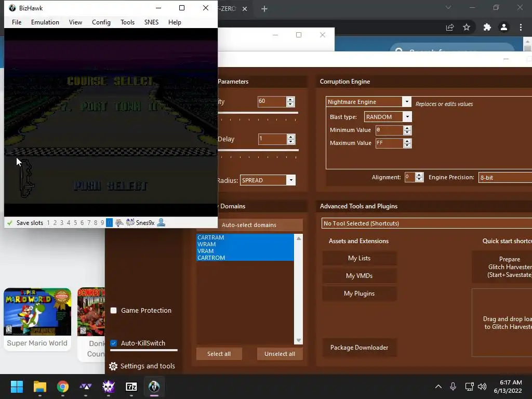Click the Maximum Value stepper arrows
532x399 pixels.
(407, 143)
